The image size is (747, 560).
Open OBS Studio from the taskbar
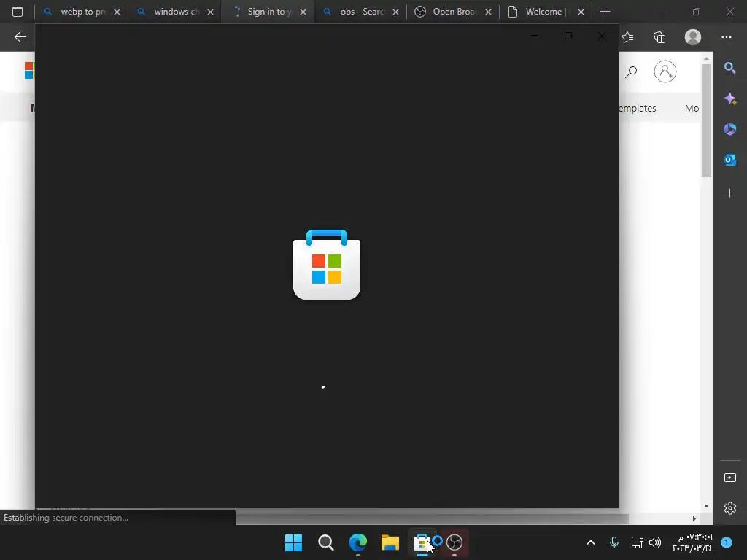tap(454, 542)
